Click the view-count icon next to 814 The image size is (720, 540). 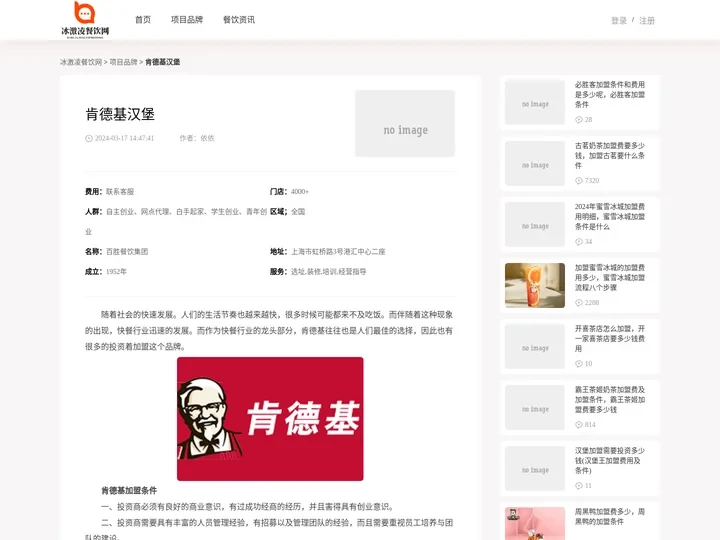579,425
